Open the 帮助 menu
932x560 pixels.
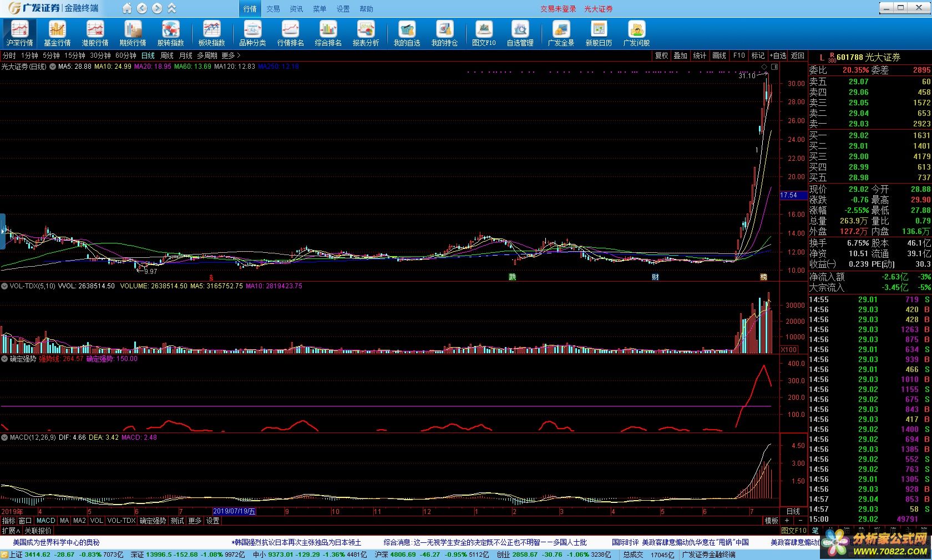pyautogui.click(x=366, y=9)
